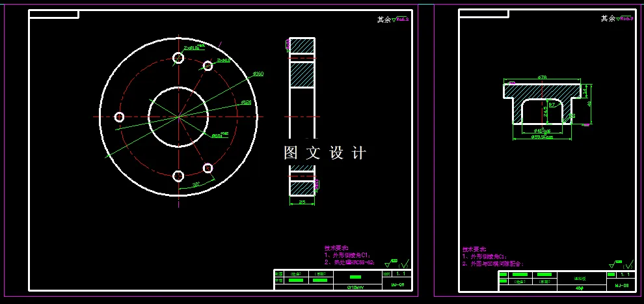Click the roughness triangle symbol in right drawing corner
The width and height of the screenshot is (644, 304).
point(615,263)
